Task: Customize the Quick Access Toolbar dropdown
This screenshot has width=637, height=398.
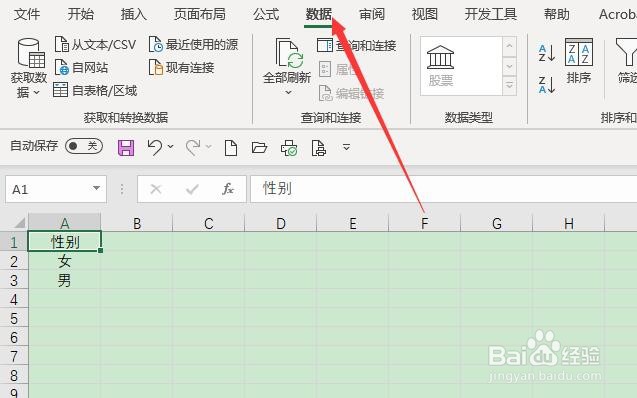Action: point(346,147)
